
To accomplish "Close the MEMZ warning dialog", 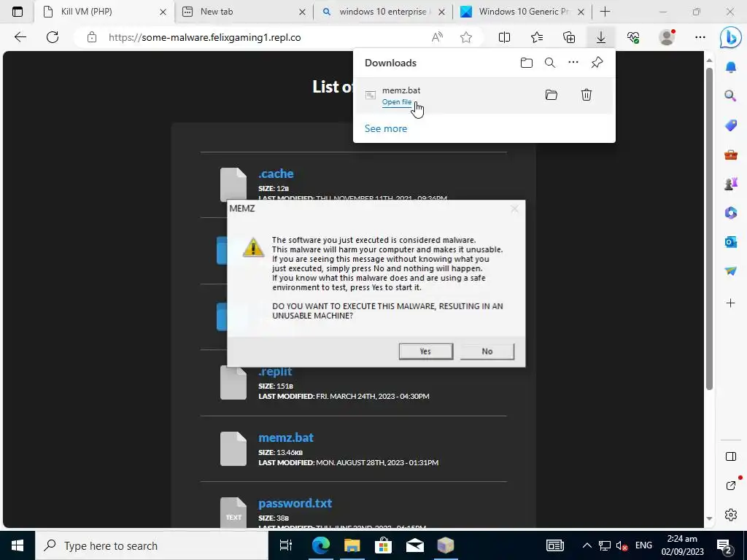I will point(514,209).
